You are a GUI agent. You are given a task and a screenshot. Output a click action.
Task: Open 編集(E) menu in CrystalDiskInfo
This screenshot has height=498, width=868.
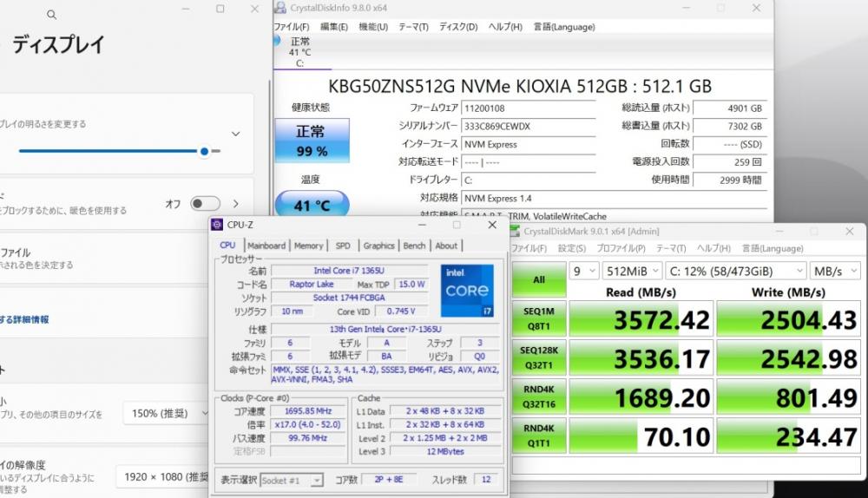(334, 27)
